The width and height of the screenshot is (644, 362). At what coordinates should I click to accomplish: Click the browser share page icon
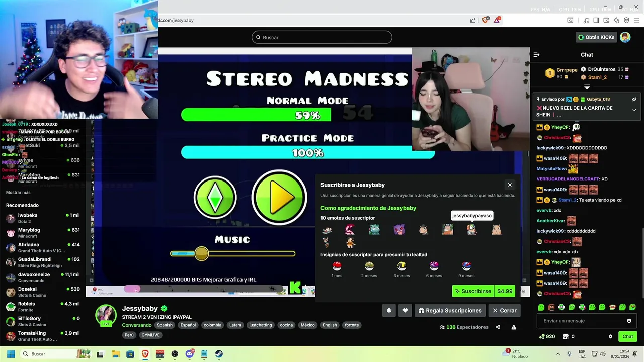click(473, 20)
